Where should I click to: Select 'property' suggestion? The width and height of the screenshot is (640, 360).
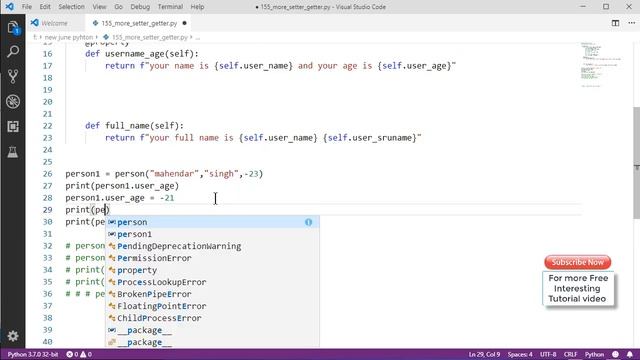[x=212, y=270]
